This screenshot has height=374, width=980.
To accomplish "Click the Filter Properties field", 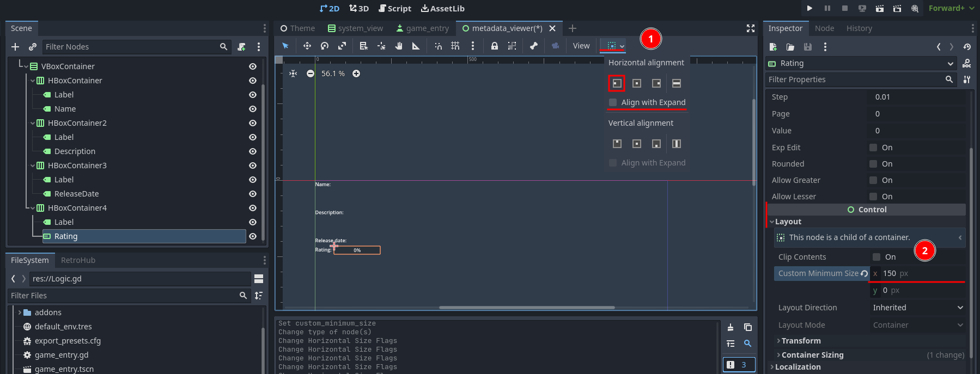I will 861,79.
